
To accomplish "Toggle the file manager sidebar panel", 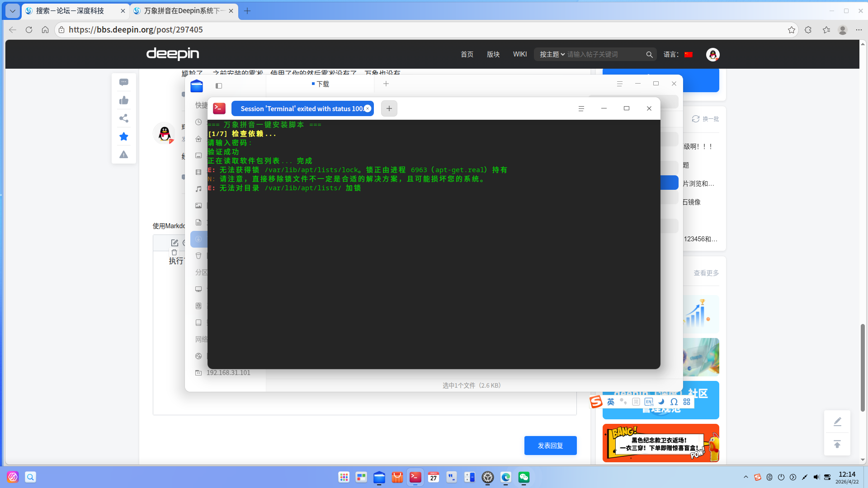I will (x=219, y=85).
